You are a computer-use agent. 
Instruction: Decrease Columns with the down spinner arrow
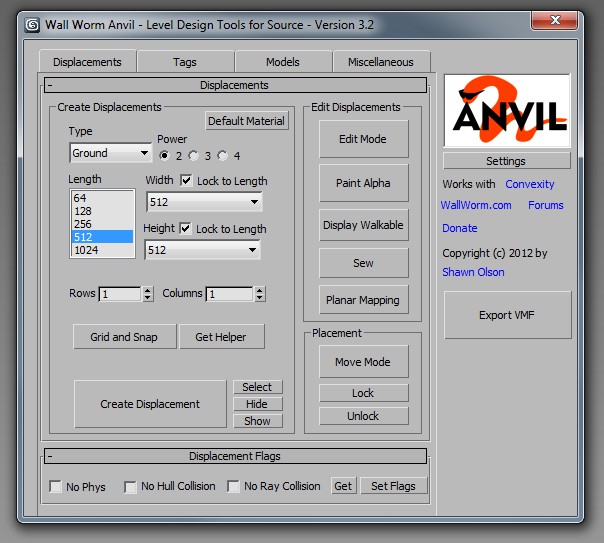[260, 297]
